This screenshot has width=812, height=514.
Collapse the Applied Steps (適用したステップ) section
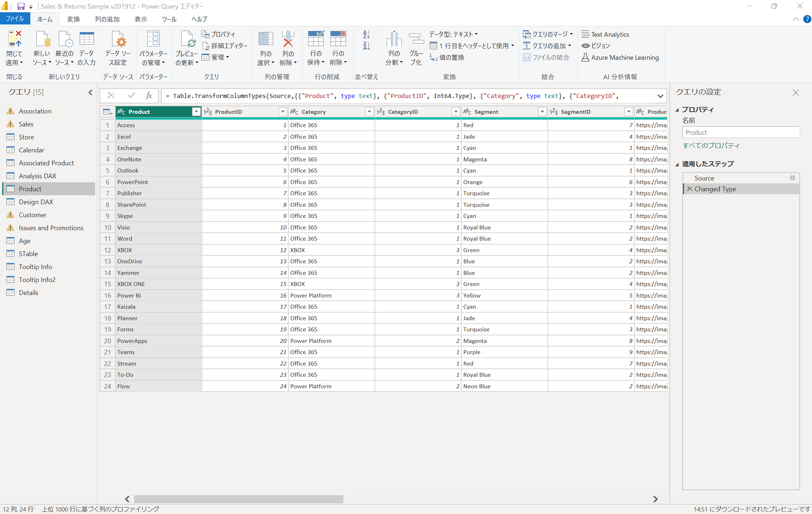[677, 164]
